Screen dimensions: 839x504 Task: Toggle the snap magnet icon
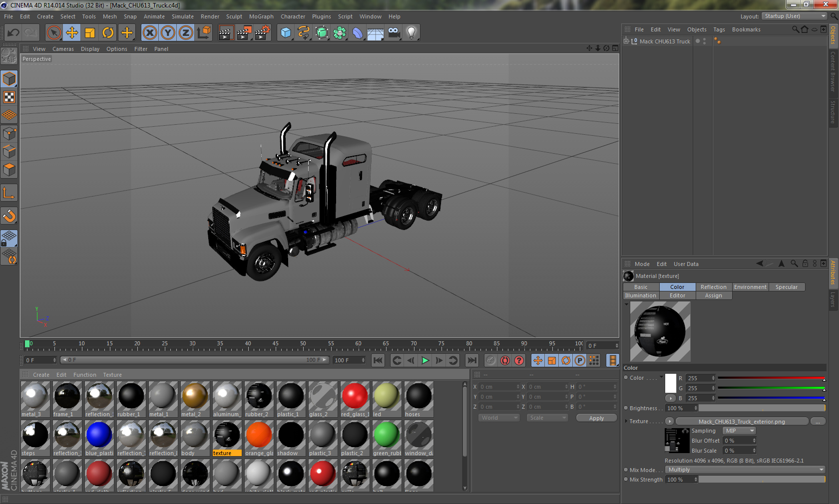[x=9, y=216]
